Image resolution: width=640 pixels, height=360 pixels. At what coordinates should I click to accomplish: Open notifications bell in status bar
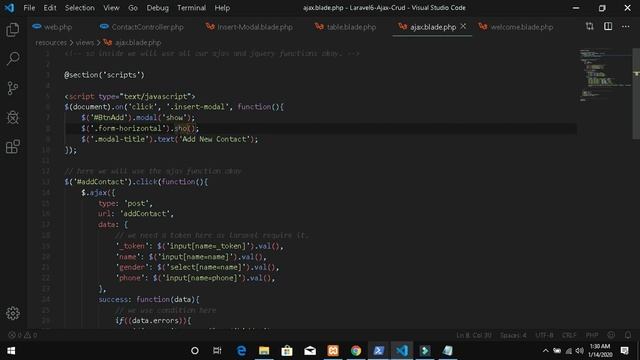click(x=628, y=335)
